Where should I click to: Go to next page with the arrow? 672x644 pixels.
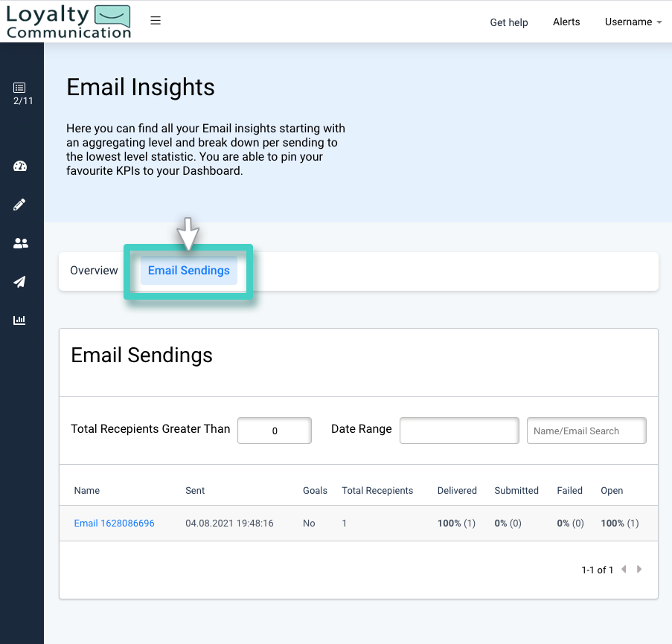coord(639,569)
